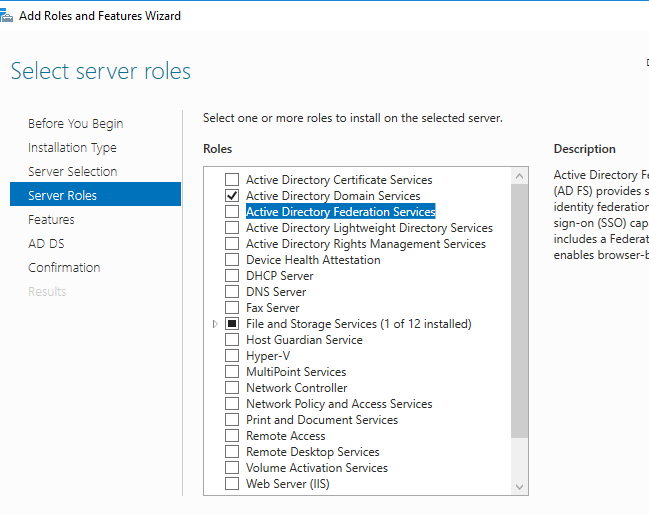This screenshot has height=515, width=649.
Task: Enable the Device Health Attestation checkbox
Action: (x=232, y=260)
